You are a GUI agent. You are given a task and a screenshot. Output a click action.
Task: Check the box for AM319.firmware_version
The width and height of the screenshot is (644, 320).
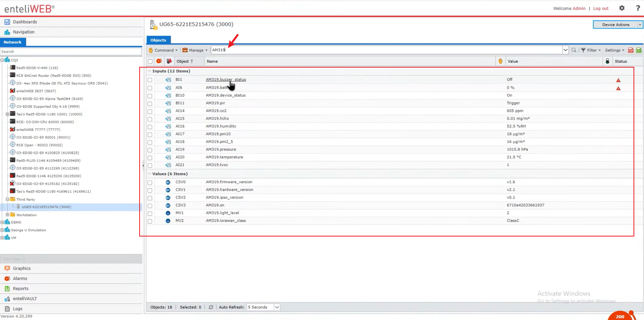pos(150,183)
